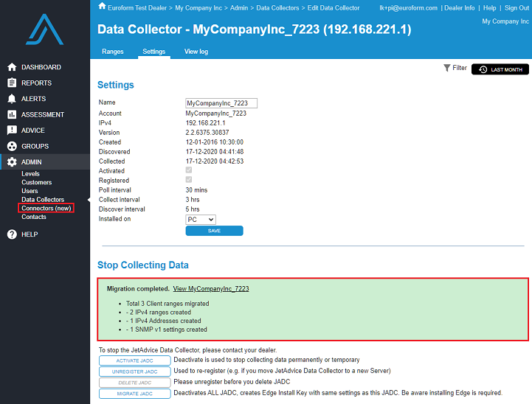
Task: Click the Filter funnel icon
Action: point(447,68)
